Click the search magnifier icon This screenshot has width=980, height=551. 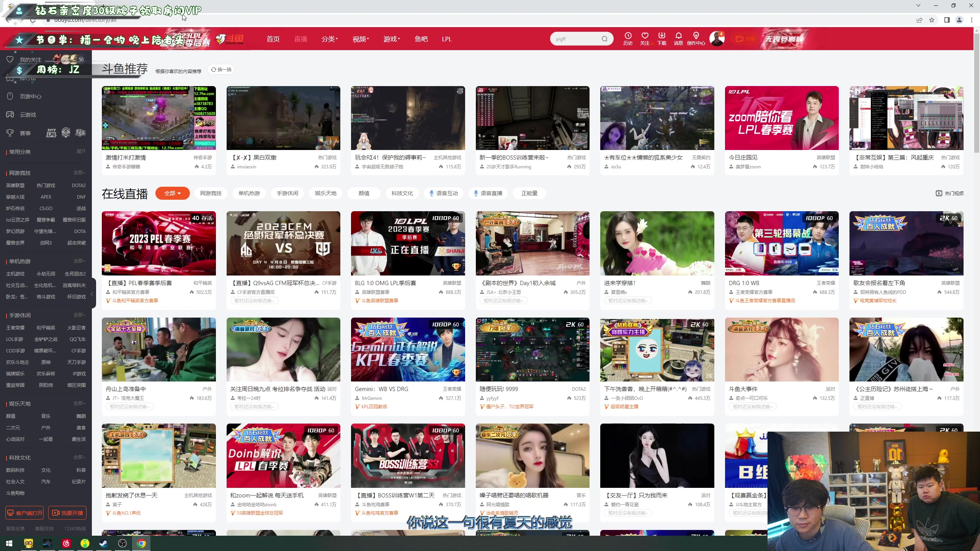pyautogui.click(x=604, y=39)
